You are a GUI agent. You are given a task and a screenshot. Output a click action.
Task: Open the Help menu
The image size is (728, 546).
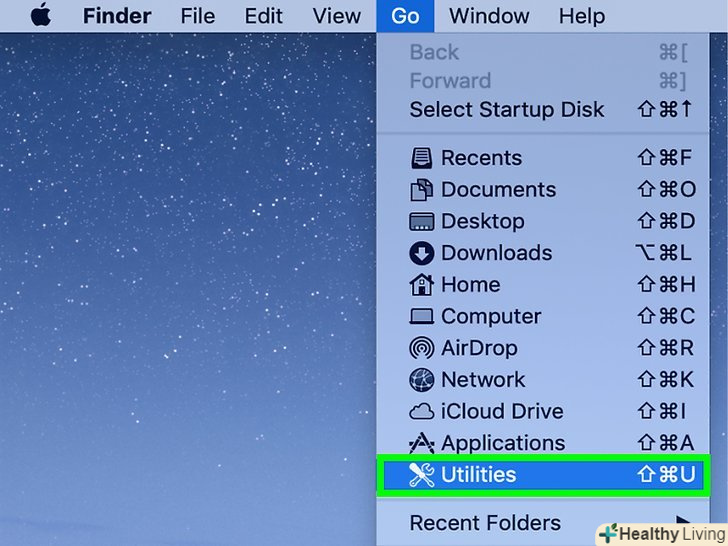(582, 16)
